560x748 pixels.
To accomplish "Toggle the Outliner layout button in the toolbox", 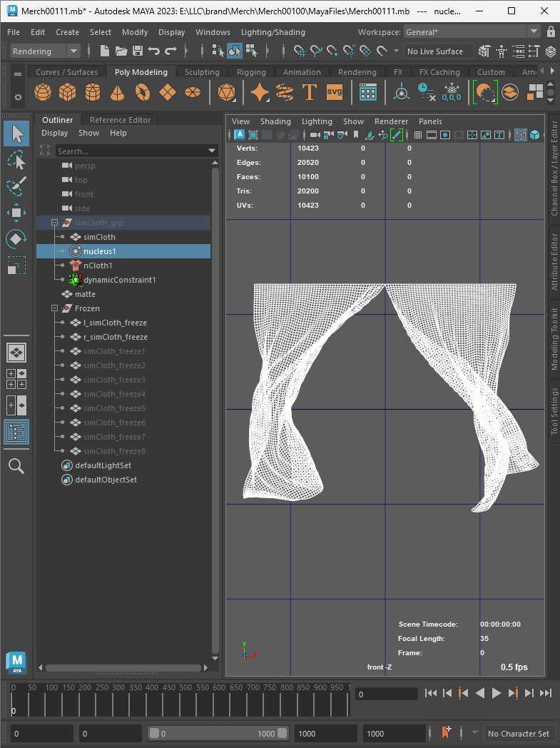I will (16, 433).
